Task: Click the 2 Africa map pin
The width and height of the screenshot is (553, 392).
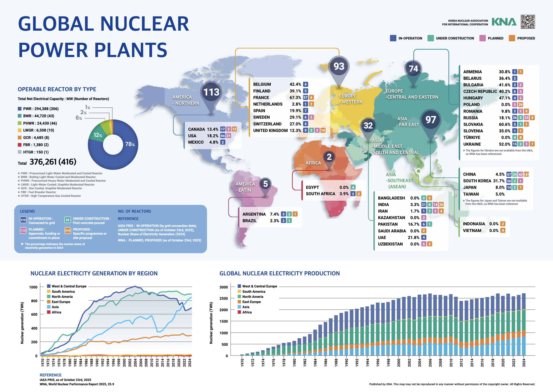Action: coord(329,157)
